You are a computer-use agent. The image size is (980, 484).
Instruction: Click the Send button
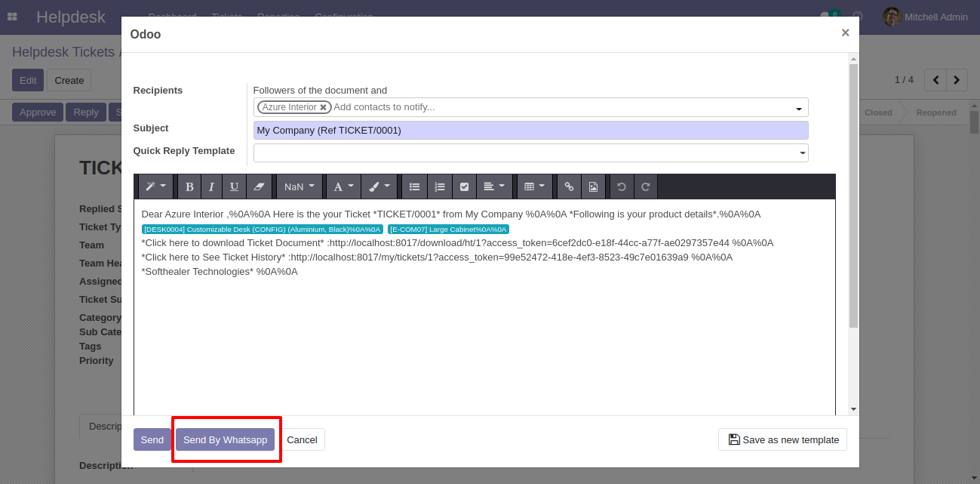coord(152,439)
